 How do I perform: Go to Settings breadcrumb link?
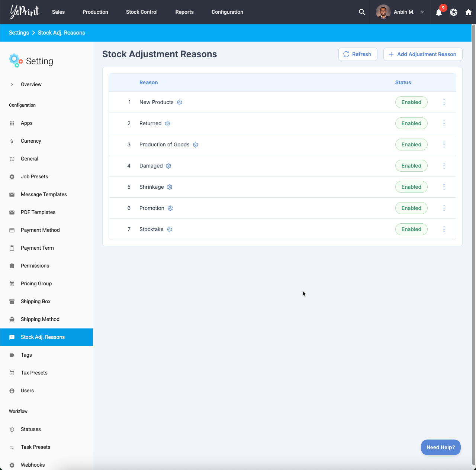(19, 33)
